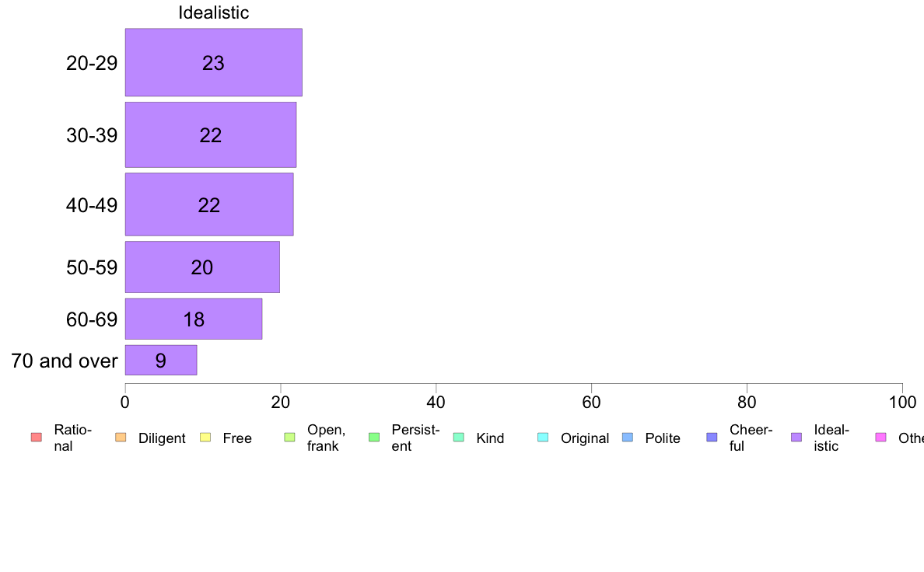This screenshot has height=572, width=924.
Task: Select the purple Idealistic legend swatch
Action: click(x=796, y=437)
